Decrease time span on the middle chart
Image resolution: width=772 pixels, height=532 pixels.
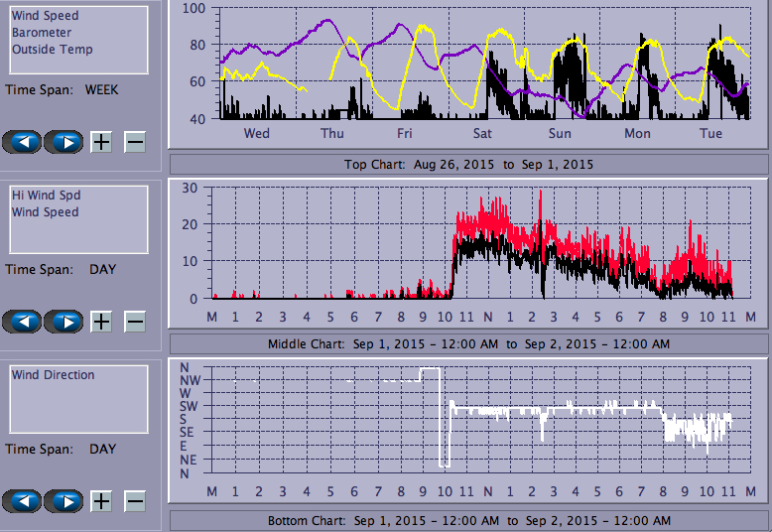(x=135, y=322)
